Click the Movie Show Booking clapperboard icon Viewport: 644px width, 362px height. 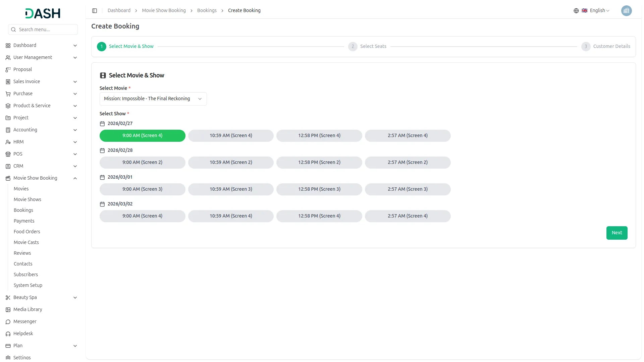pyautogui.click(x=8, y=178)
